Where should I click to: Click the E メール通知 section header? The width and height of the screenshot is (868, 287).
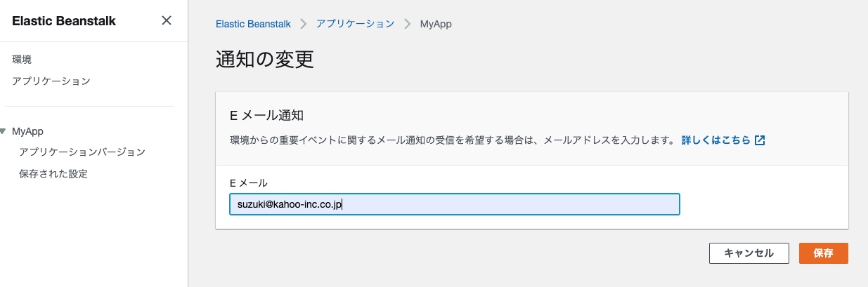click(x=266, y=115)
